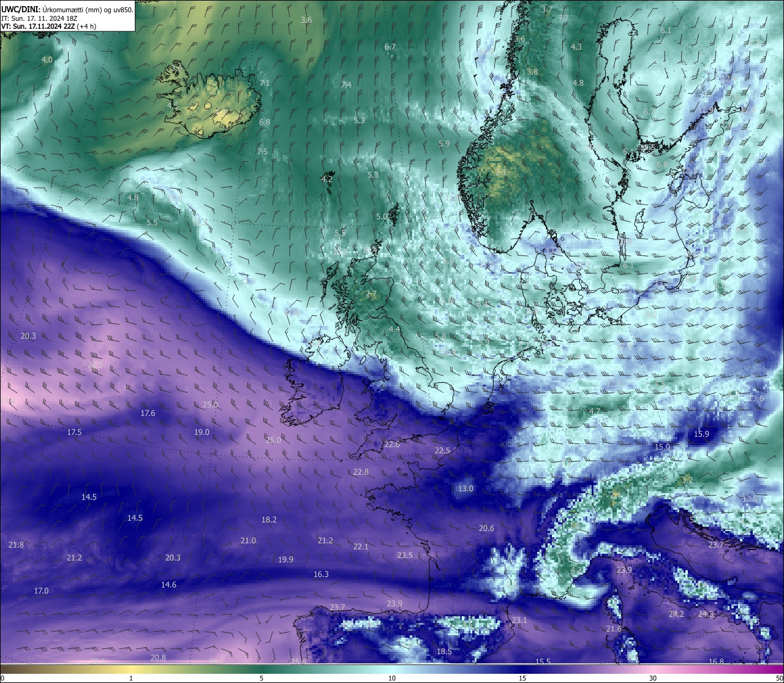The image size is (784, 683).
Task: Click the value '7.1' east of Iceland
Action: point(265,82)
